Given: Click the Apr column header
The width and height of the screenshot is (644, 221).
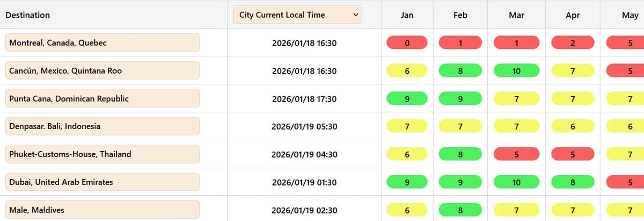Looking at the screenshot, I should pos(573,15).
